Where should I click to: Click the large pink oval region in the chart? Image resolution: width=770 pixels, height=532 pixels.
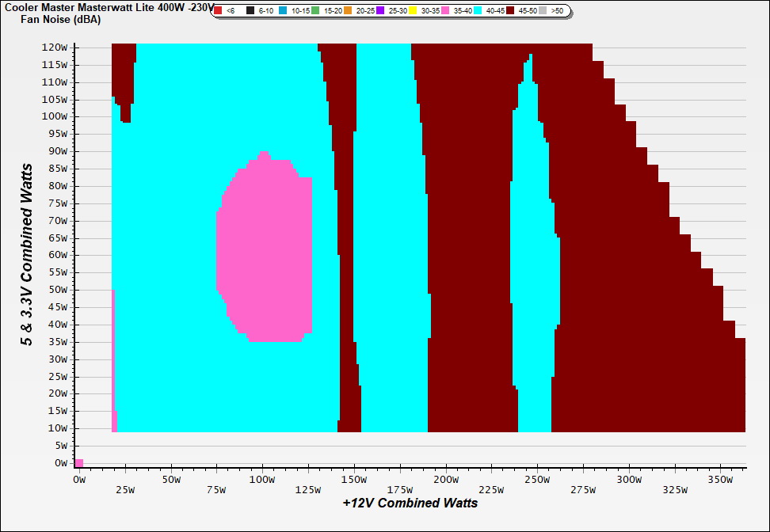[263, 247]
